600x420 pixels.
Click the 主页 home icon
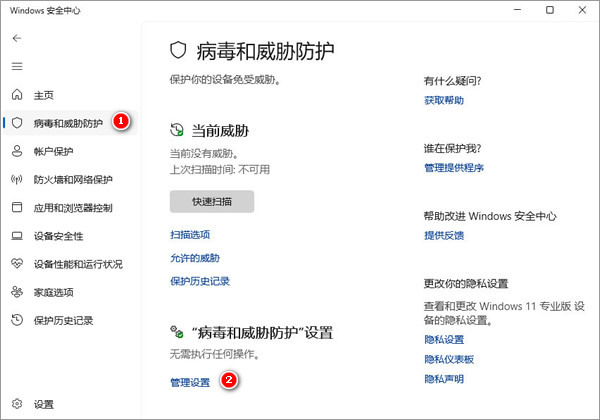tap(16, 95)
